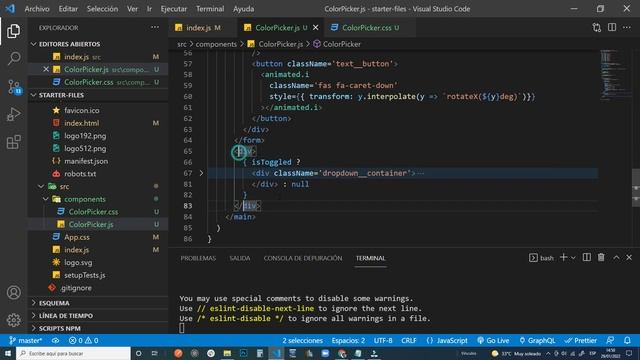
Task: Expand the Scripts NPM section
Action: tap(98, 328)
